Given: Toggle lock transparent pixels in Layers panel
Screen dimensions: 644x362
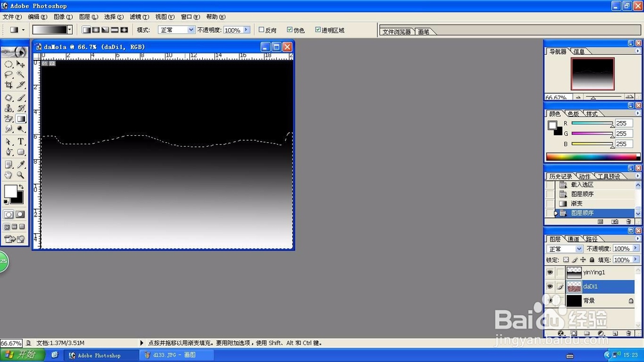Looking at the screenshot, I should click(x=566, y=260).
